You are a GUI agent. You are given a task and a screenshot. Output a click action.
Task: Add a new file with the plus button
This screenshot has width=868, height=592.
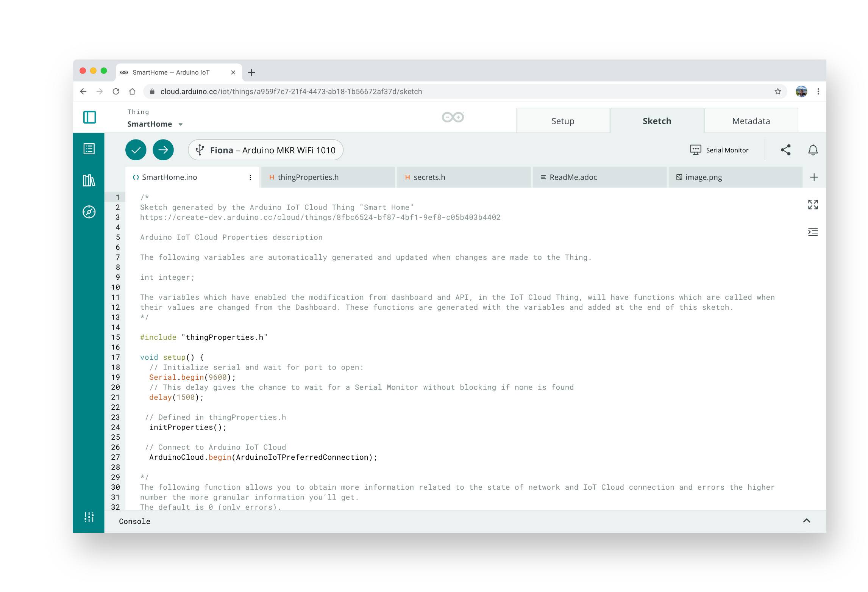click(814, 177)
